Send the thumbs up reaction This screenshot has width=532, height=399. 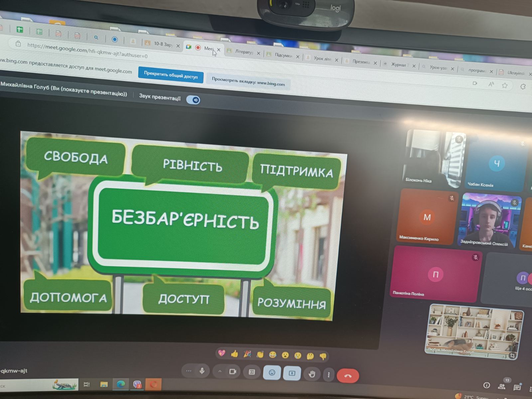(x=234, y=354)
